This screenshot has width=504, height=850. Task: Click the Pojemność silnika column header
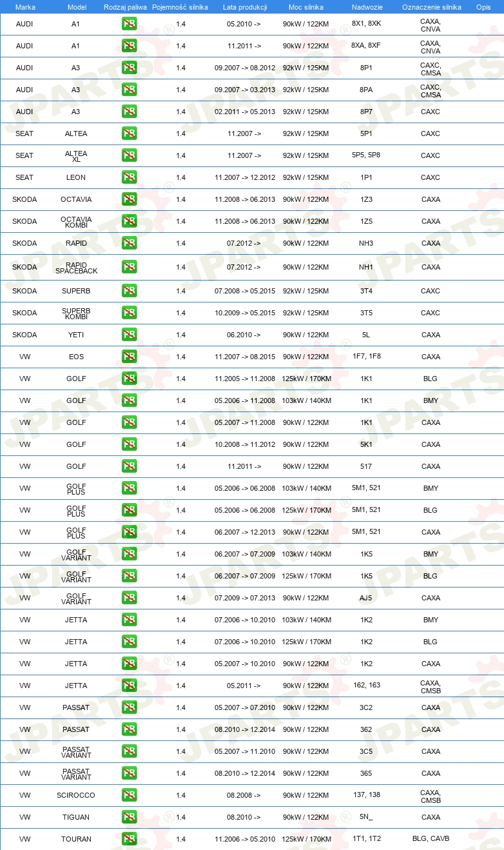(x=180, y=7)
